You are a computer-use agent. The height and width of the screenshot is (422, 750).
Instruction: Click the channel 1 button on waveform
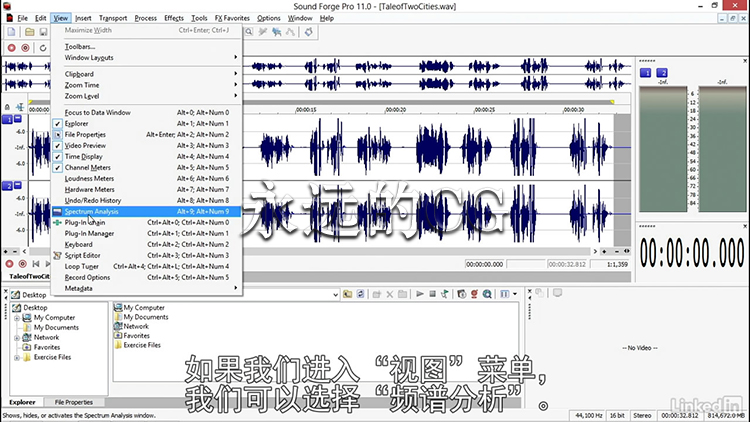pos(7,119)
